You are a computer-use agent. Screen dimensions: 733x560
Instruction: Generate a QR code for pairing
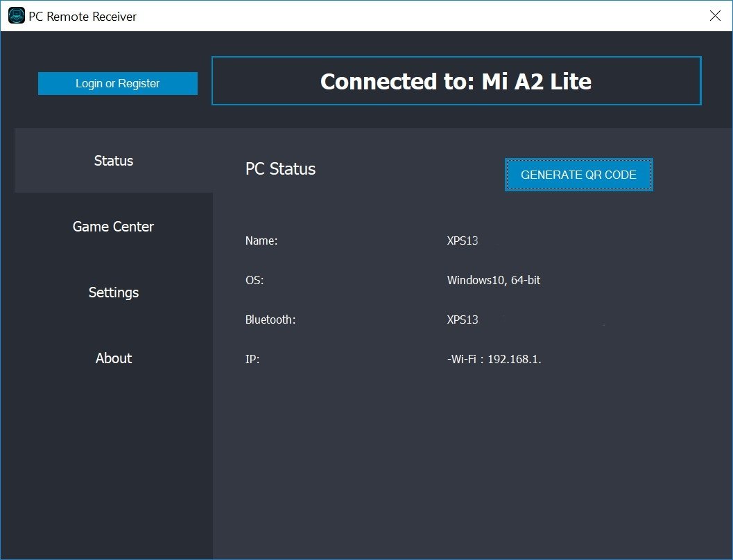579,175
